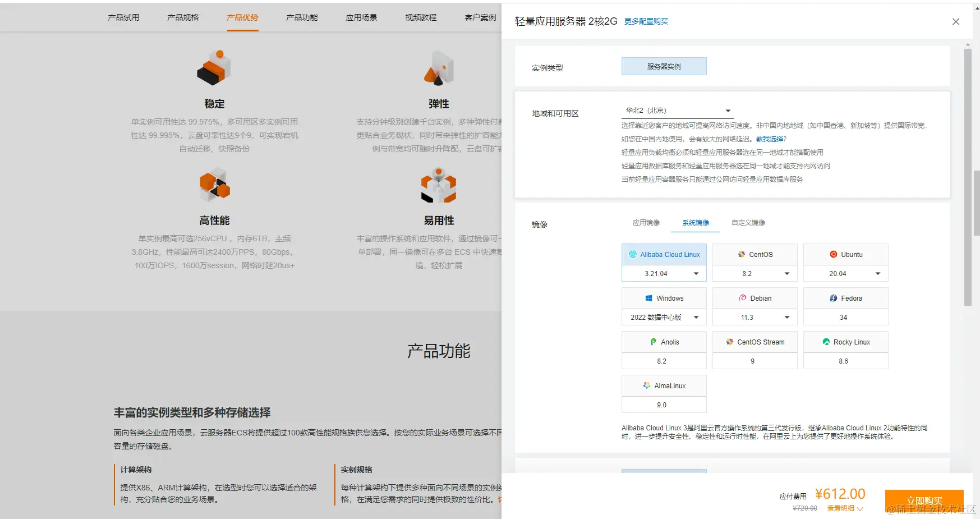
Task: Click the Fedora version 34 field
Action: [846, 317]
